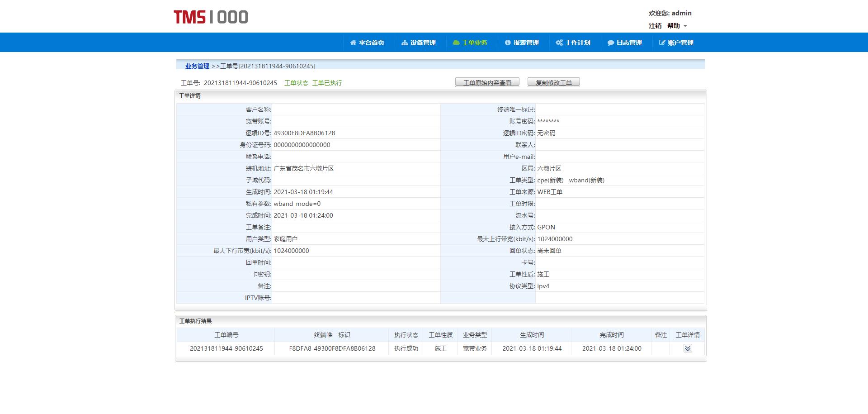Click district value 六墩片区
This screenshot has width=868, height=414.
pos(549,168)
